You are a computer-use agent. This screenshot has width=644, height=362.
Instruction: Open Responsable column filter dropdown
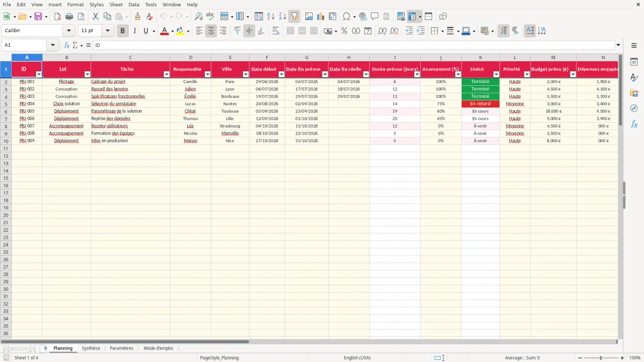click(x=208, y=75)
